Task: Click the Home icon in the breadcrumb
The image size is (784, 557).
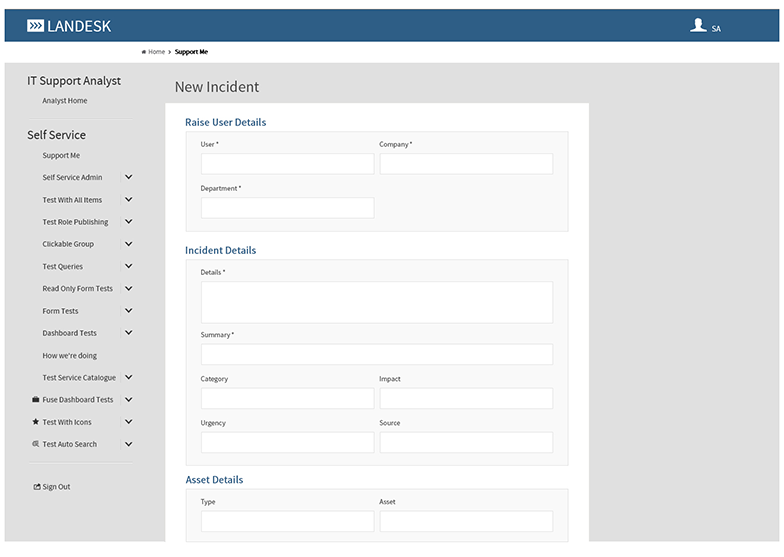Action: 144,52
